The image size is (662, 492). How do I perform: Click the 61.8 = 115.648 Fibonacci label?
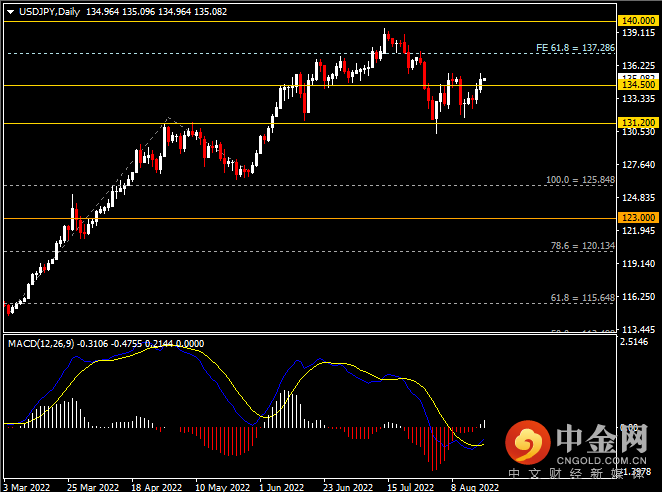583,298
